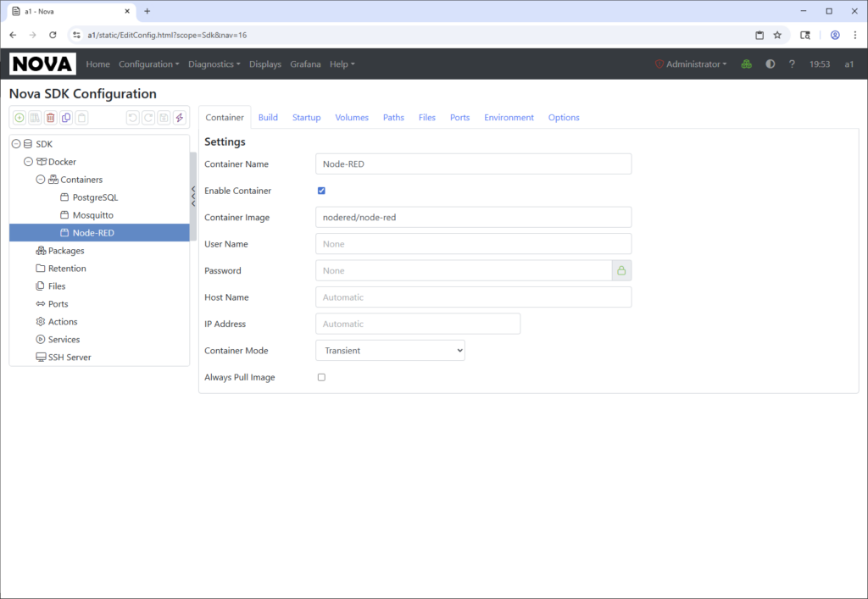Click the green cluster cubes icon
This screenshot has height=599, width=868.
coord(746,64)
